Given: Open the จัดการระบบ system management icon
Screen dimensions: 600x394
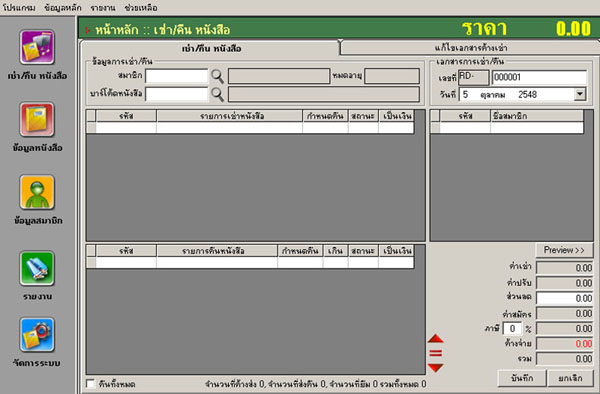Looking at the screenshot, I should tap(37, 335).
